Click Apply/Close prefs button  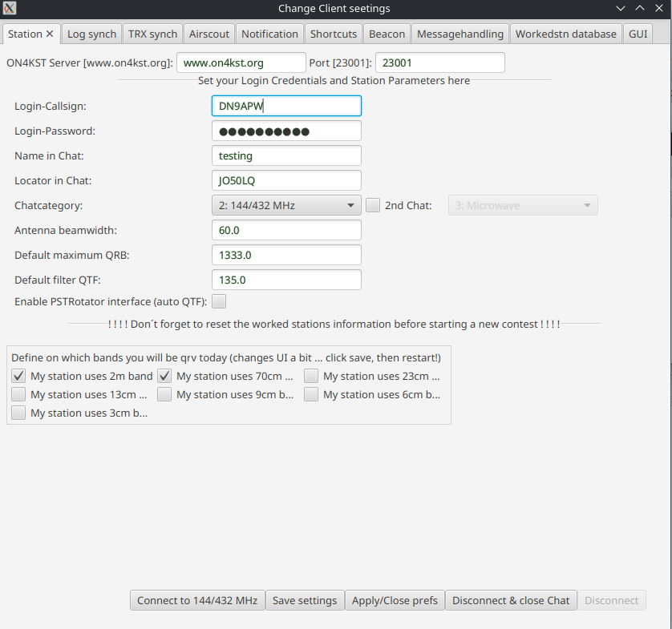point(395,600)
